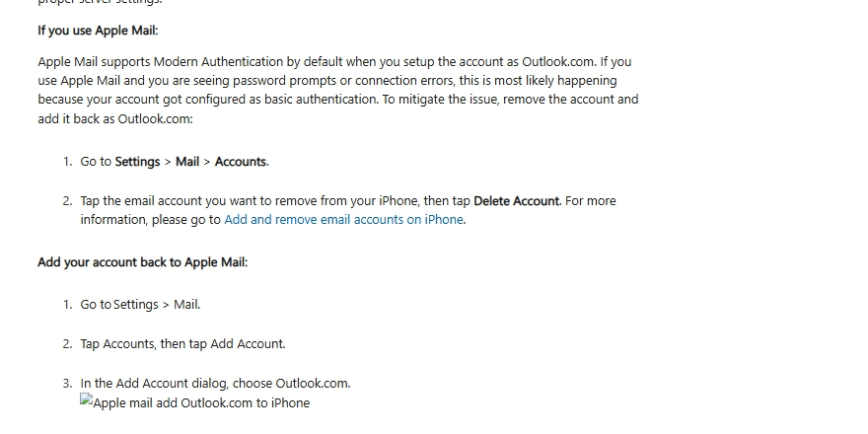
Task: Click the bold 'Accounts' word in the first step
Action: [241, 162]
